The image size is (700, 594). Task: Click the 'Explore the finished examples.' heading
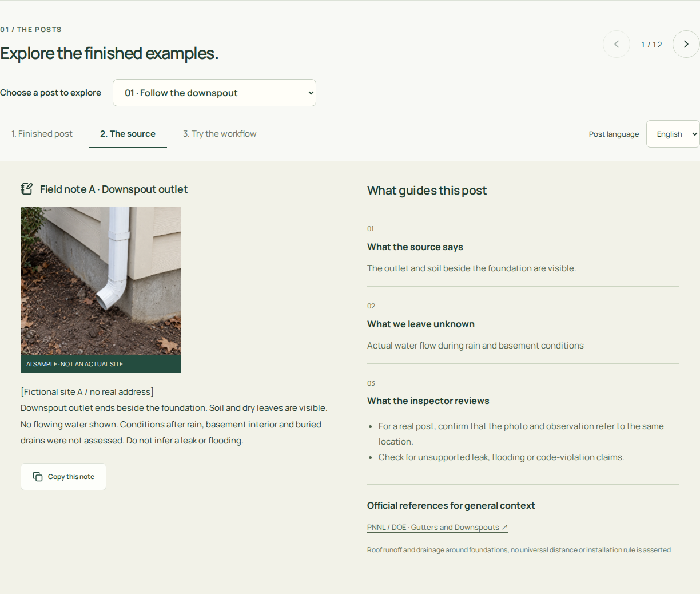[x=109, y=53]
